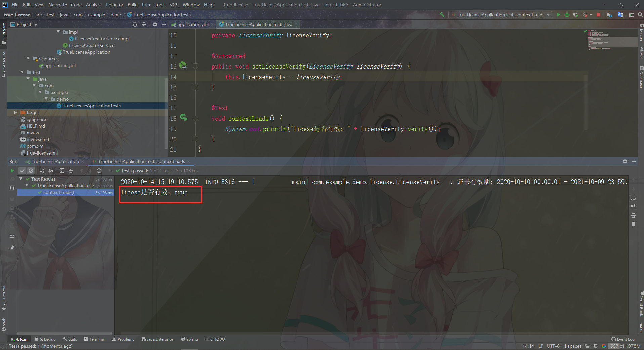Open the Spring tool window
The image size is (644, 350).
(x=189, y=339)
